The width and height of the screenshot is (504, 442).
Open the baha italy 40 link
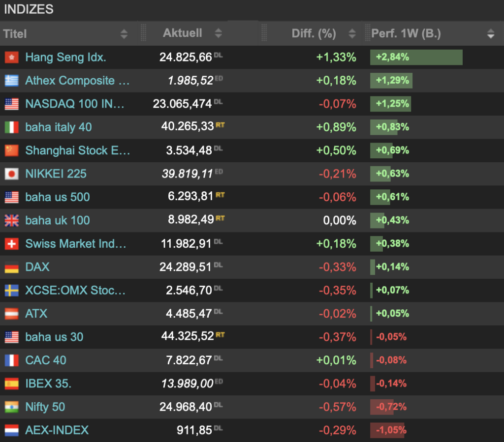tap(59, 127)
